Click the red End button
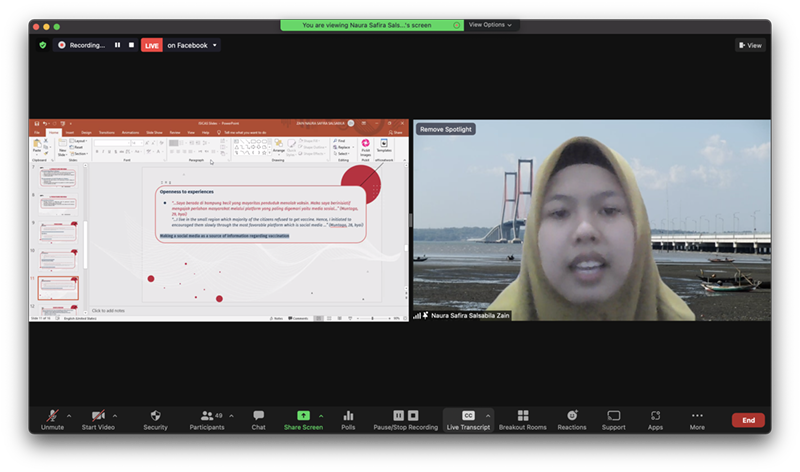 (747, 420)
